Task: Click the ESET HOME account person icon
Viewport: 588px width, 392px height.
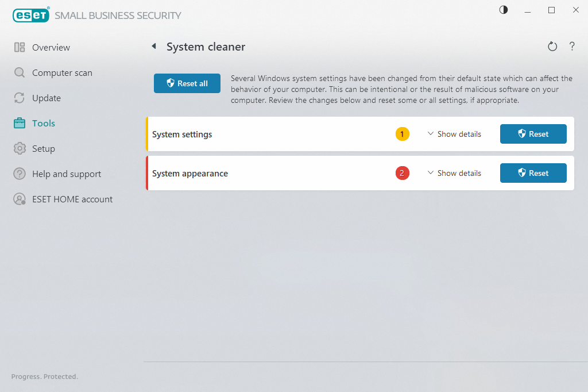Action: 20,199
